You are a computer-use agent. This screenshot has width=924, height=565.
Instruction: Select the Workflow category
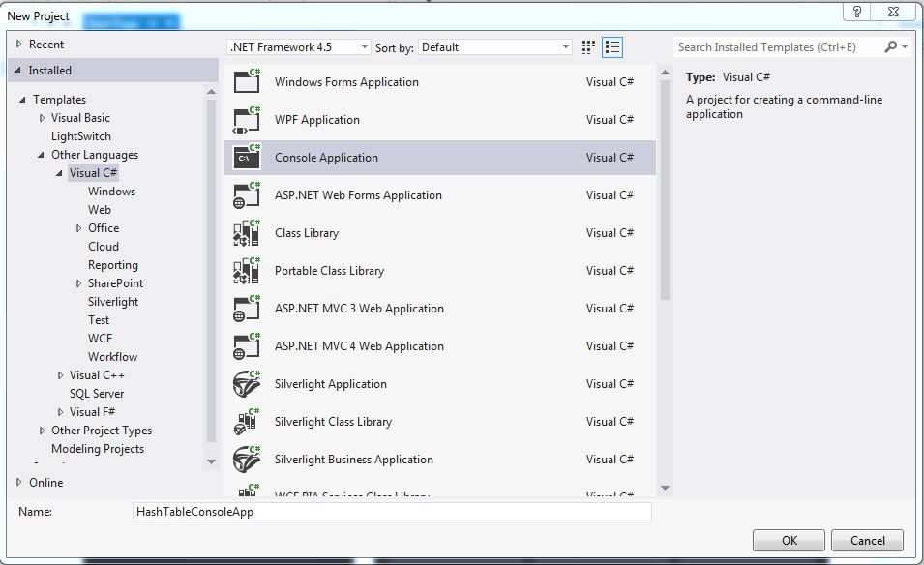coord(112,356)
